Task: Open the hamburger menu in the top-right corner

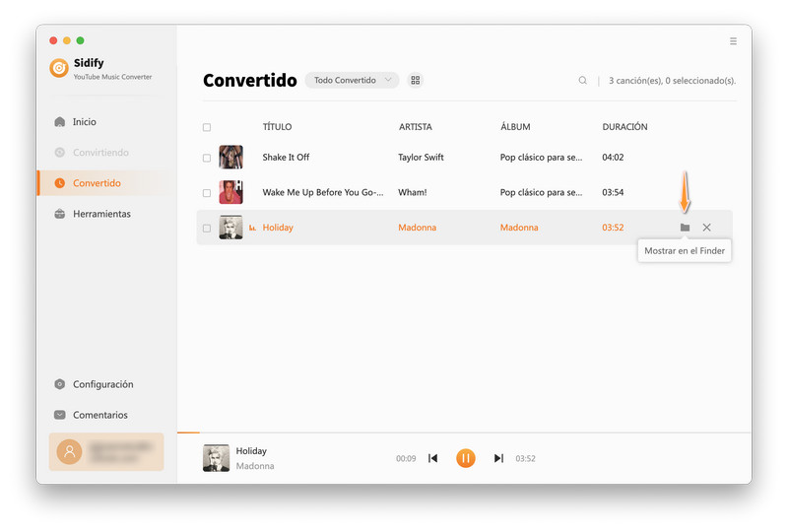Action: [733, 41]
